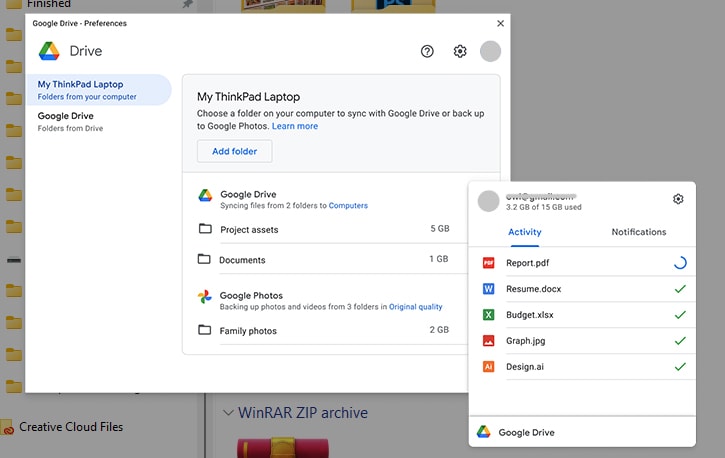Click the Drive logo in preferences header
725x458 pixels.
[x=49, y=51]
